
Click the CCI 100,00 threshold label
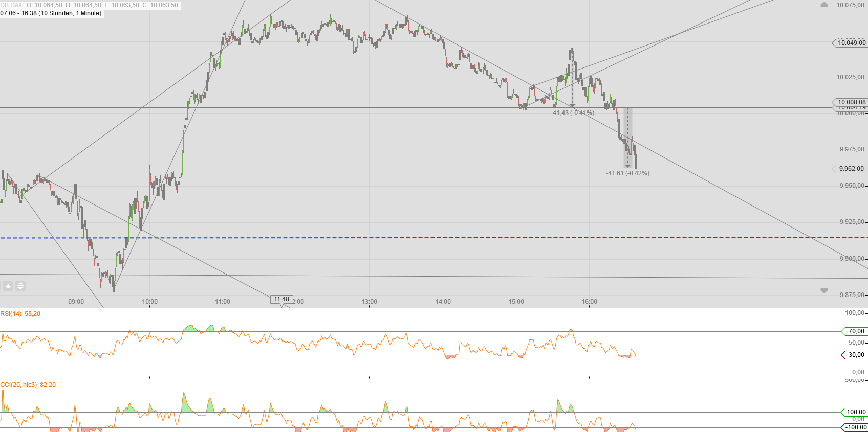tap(855, 412)
